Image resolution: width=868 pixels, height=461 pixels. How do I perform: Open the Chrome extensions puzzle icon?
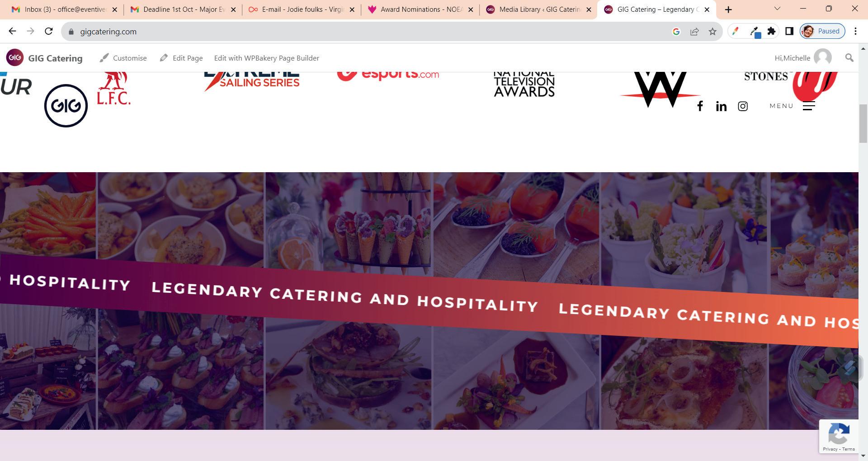[771, 31]
